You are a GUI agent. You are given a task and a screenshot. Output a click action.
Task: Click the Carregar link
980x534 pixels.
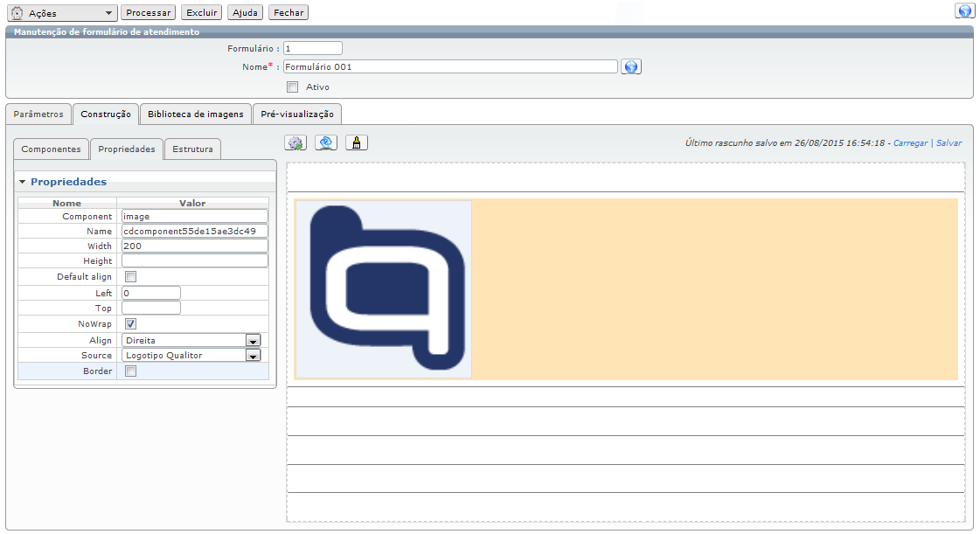(x=911, y=143)
